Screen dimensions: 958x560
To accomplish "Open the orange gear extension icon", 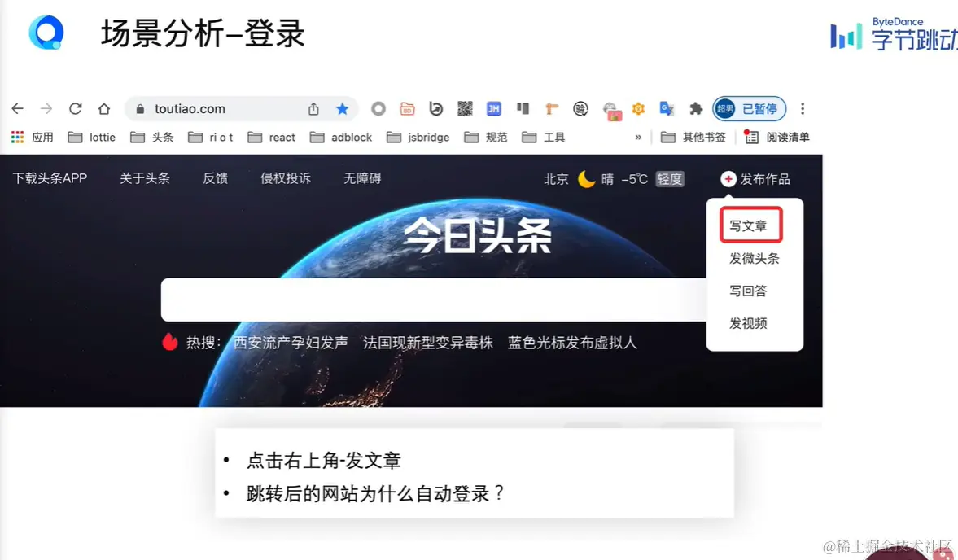I will [638, 109].
